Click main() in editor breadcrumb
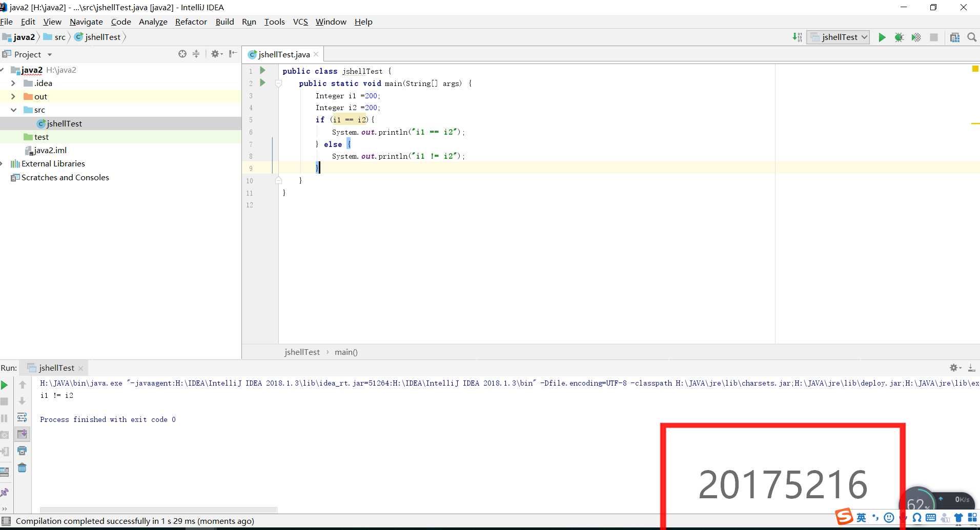980x530 pixels. point(346,352)
